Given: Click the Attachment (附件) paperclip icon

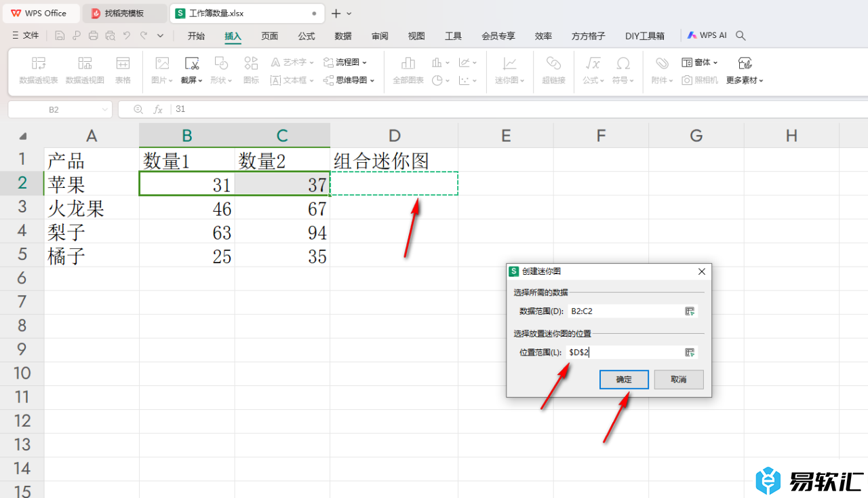Looking at the screenshot, I should tap(662, 64).
